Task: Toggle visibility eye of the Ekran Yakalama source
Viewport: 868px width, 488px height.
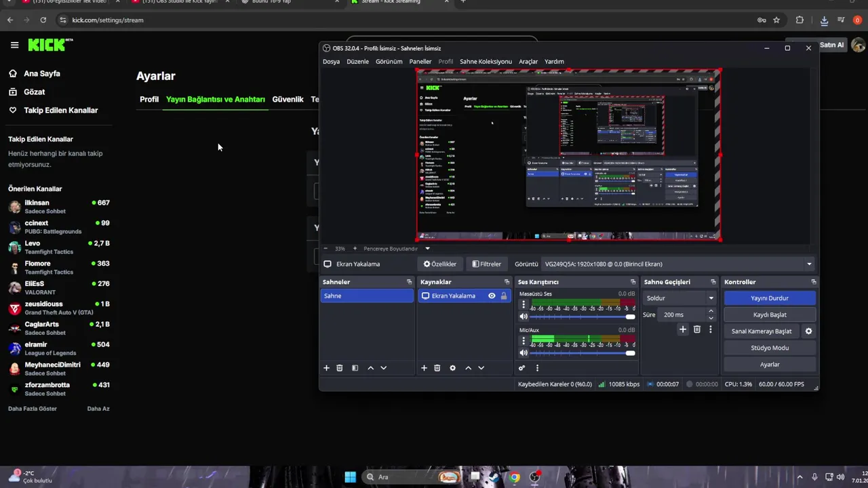Action: point(492,296)
